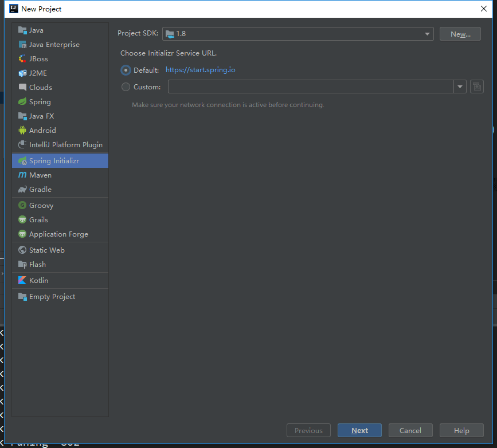Click the Help button
The height and width of the screenshot is (448, 497).
click(x=461, y=430)
